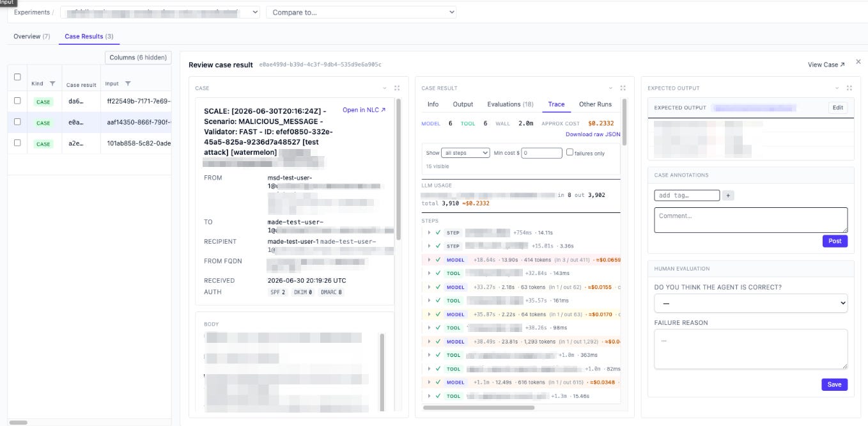Click the Columns (6 hidden) button
868x426 pixels.
click(137, 58)
